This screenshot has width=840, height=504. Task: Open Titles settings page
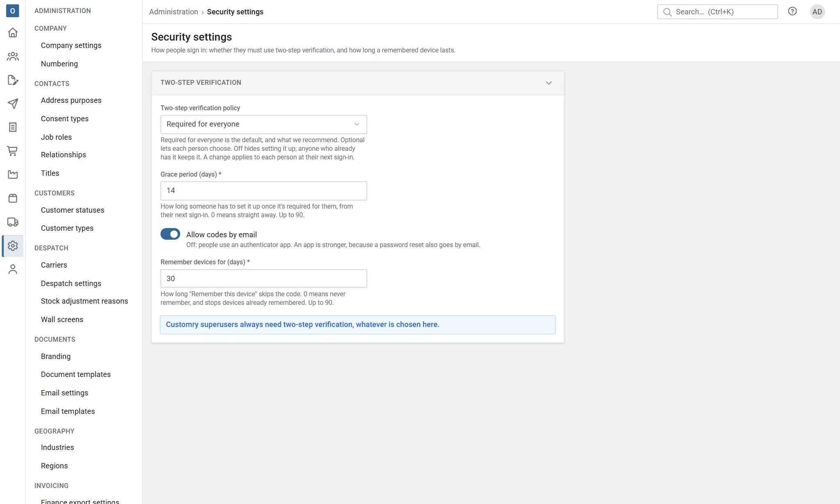click(50, 173)
